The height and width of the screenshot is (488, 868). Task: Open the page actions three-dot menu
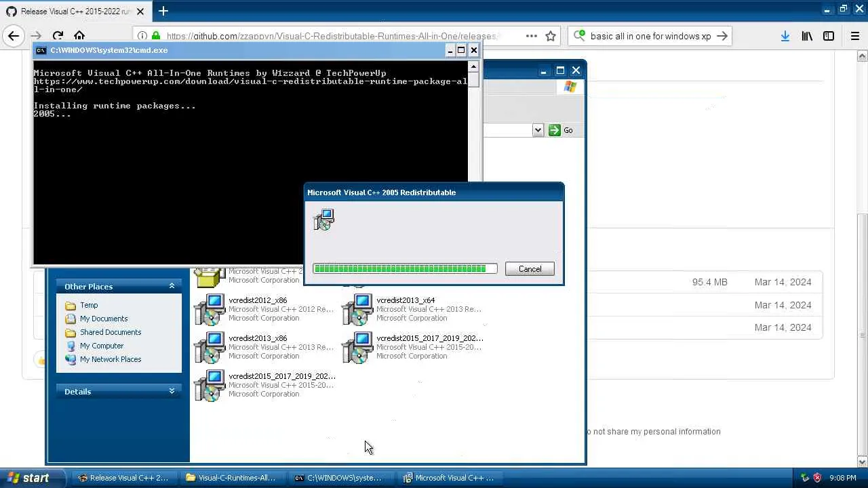[532, 36]
